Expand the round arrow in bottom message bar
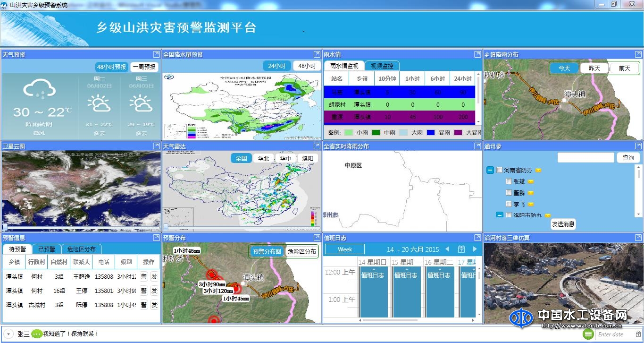 (x=8, y=334)
